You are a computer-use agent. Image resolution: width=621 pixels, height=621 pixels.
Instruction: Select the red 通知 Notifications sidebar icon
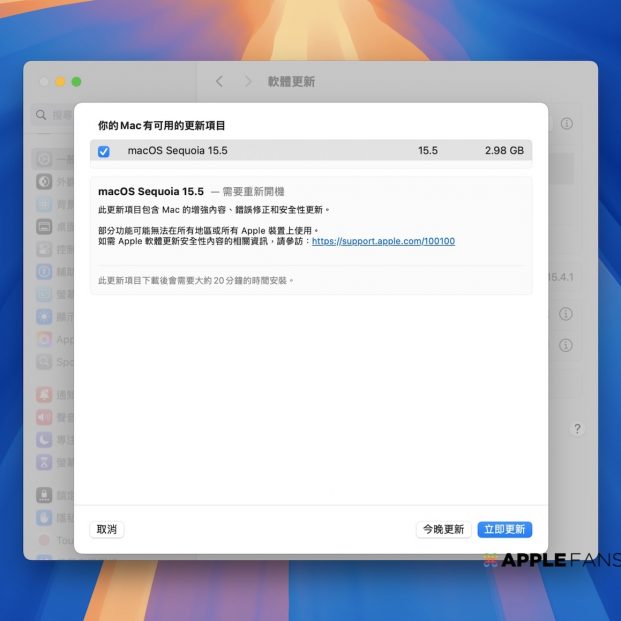[44, 394]
